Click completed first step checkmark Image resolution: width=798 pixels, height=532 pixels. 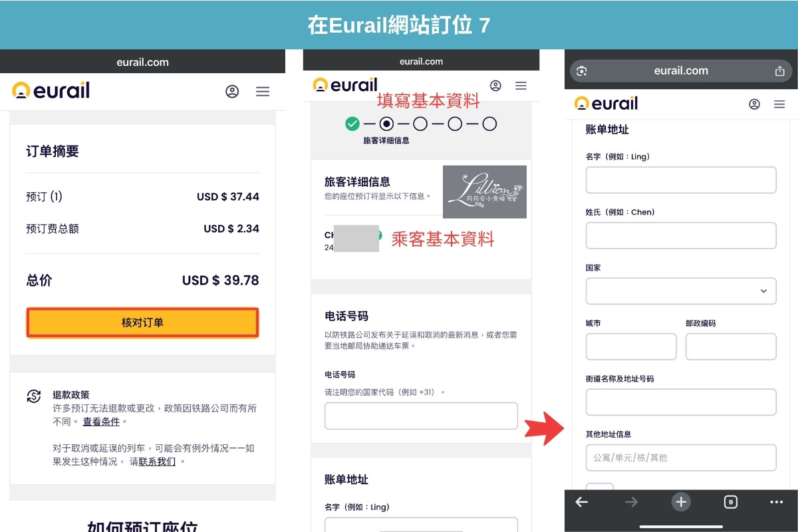point(352,124)
